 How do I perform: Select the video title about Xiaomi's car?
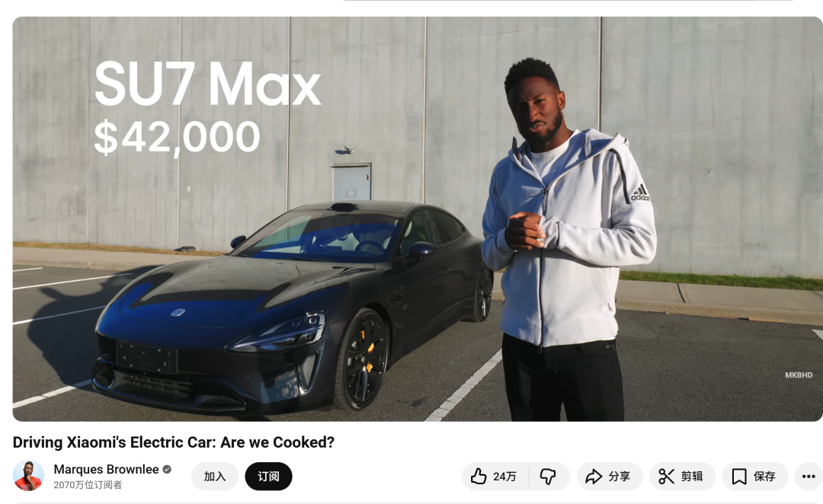173,442
